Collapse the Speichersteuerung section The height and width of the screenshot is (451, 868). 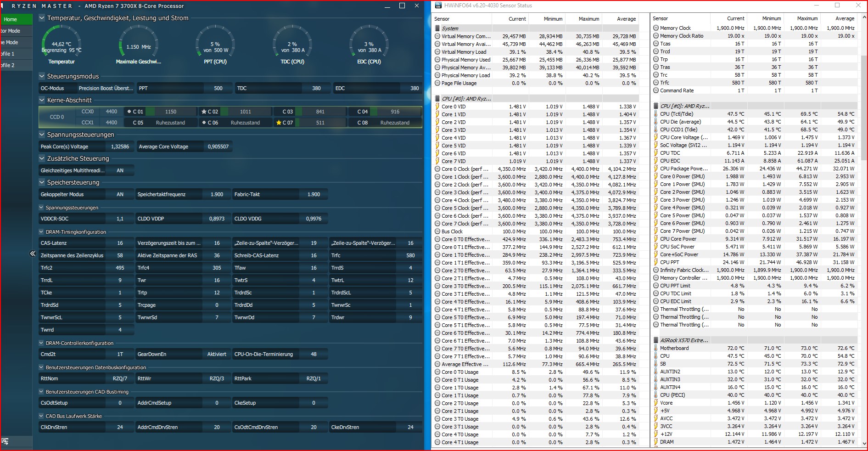point(42,182)
